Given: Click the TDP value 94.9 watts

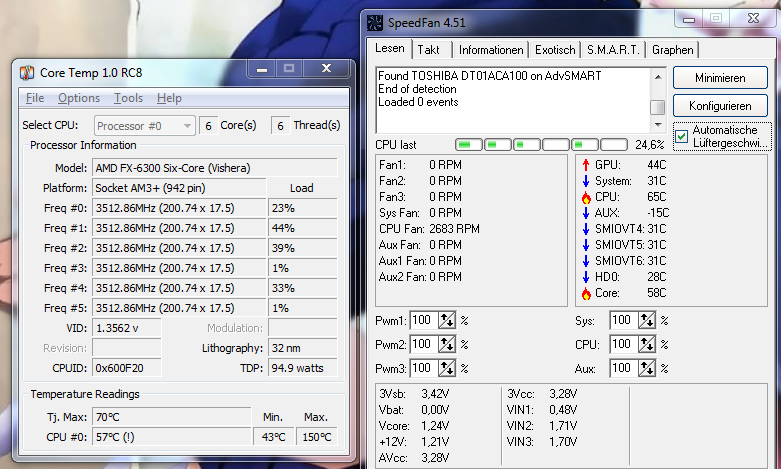Looking at the screenshot, I should coord(303,368).
